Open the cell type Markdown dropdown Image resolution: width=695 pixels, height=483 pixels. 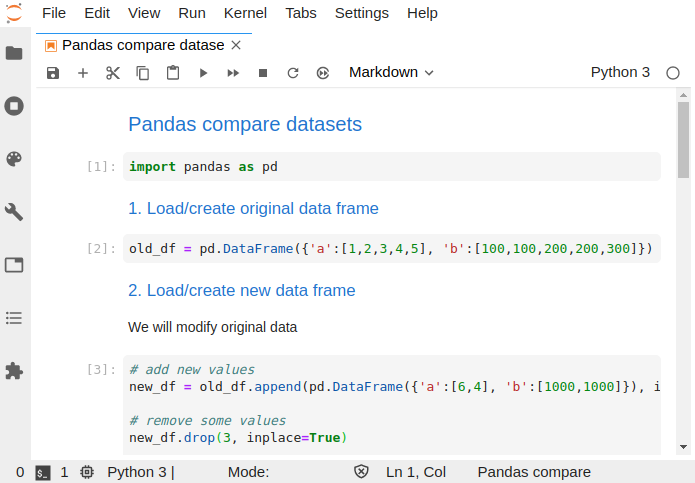click(391, 72)
